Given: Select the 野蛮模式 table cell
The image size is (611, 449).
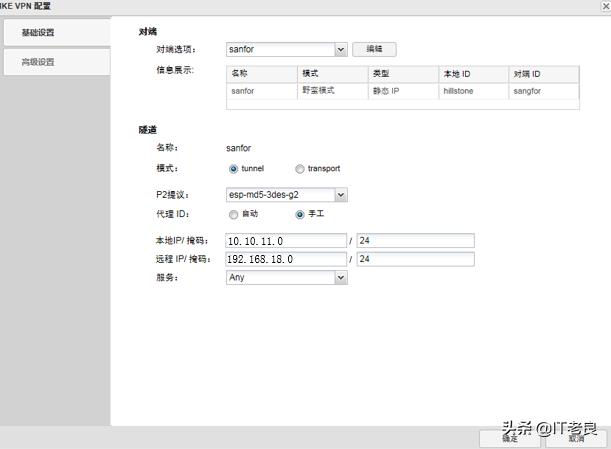Looking at the screenshot, I should [333, 91].
